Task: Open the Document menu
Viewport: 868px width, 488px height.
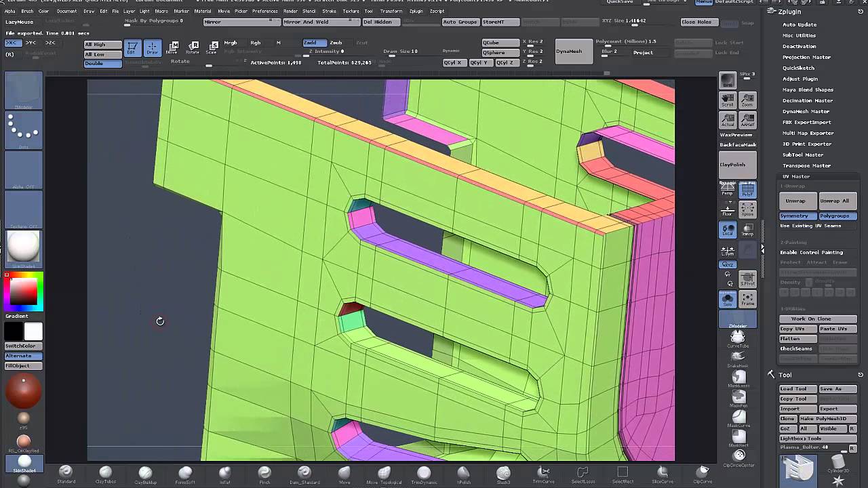Action: [66, 12]
